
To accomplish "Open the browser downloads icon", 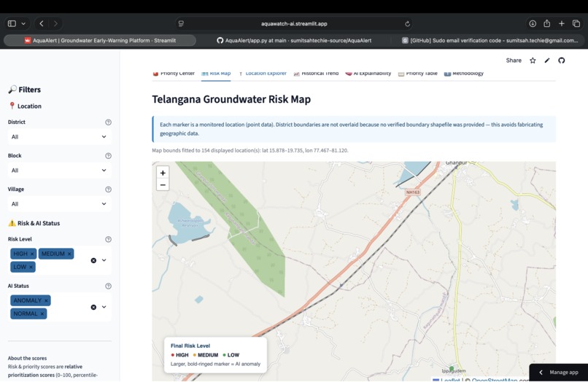I will tap(533, 23).
